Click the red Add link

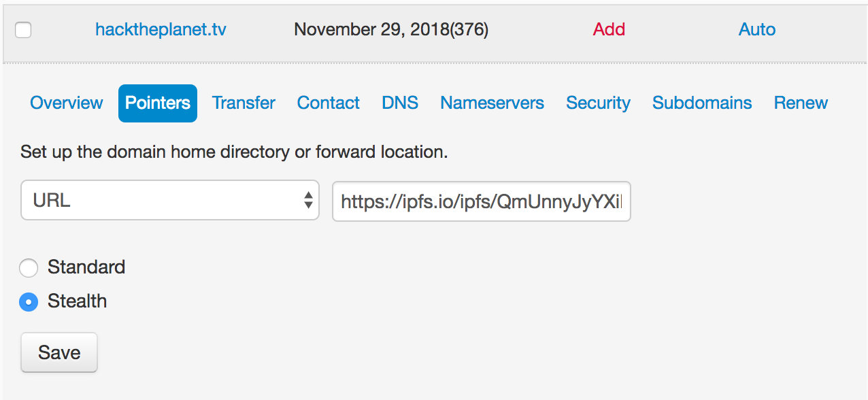pos(609,29)
